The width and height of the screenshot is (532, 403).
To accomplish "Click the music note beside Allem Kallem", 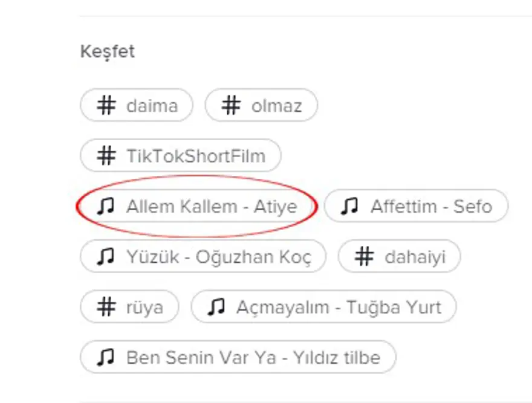I will [106, 207].
